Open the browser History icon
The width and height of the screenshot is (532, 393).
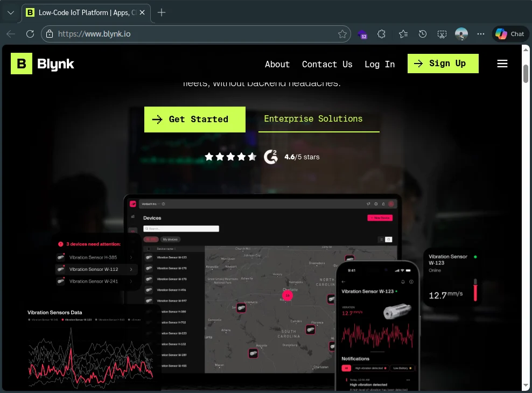click(423, 34)
